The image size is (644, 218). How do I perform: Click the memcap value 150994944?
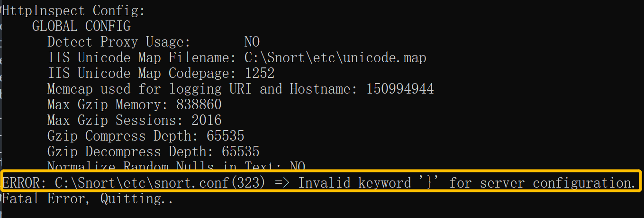pyautogui.click(x=400, y=89)
